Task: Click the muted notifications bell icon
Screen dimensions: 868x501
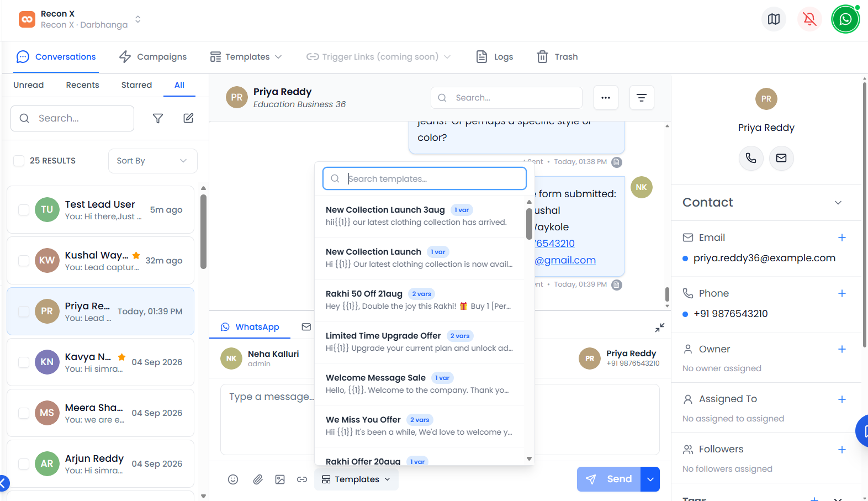Action: 809,19
